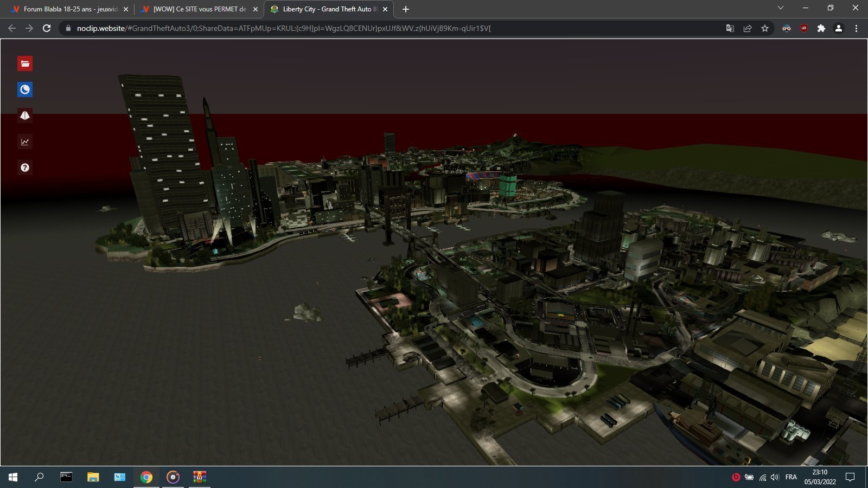The height and width of the screenshot is (488, 868).
Task: Open the layers panel icon
Action: pos(25,115)
